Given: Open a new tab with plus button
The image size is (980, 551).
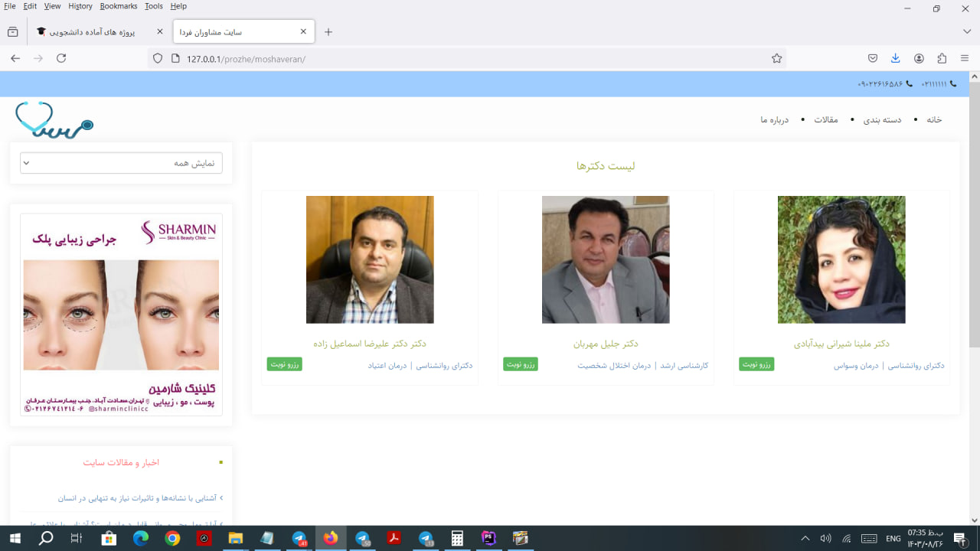Looking at the screenshot, I should pos(328,32).
